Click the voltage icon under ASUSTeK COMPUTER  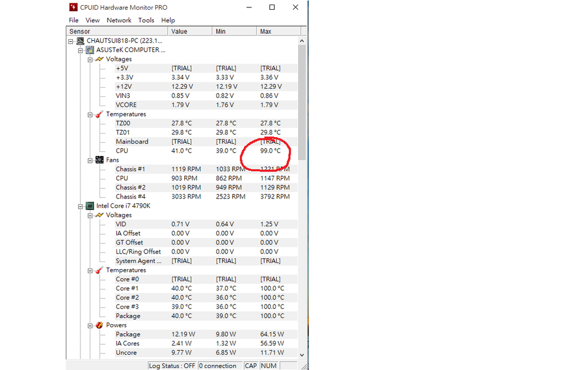coord(99,59)
